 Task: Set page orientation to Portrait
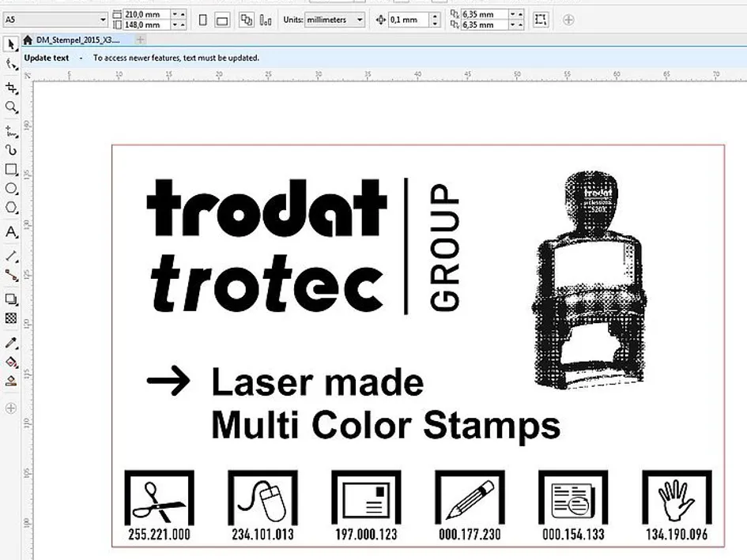click(203, 20)
